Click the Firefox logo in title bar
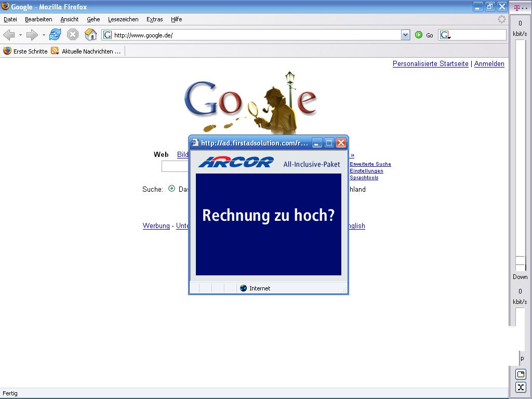 tap(5, 6)
